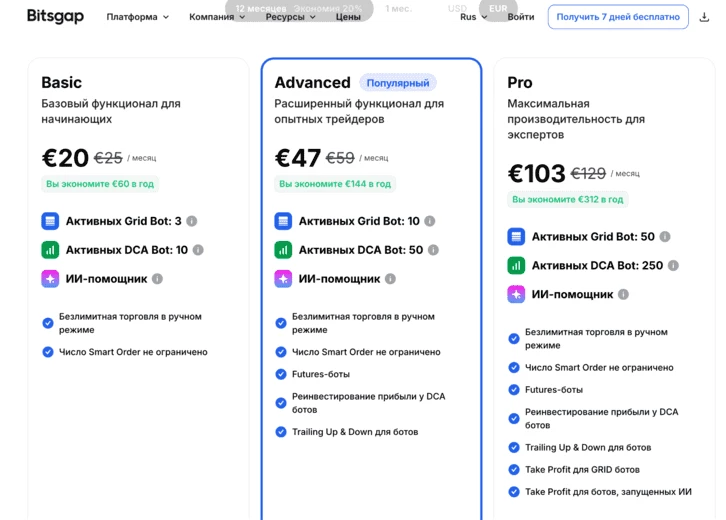Click the Advanced plan's blue Grid Bot icon
The width and height of the screenshot is (726, 520).
(x=283, y=221)
